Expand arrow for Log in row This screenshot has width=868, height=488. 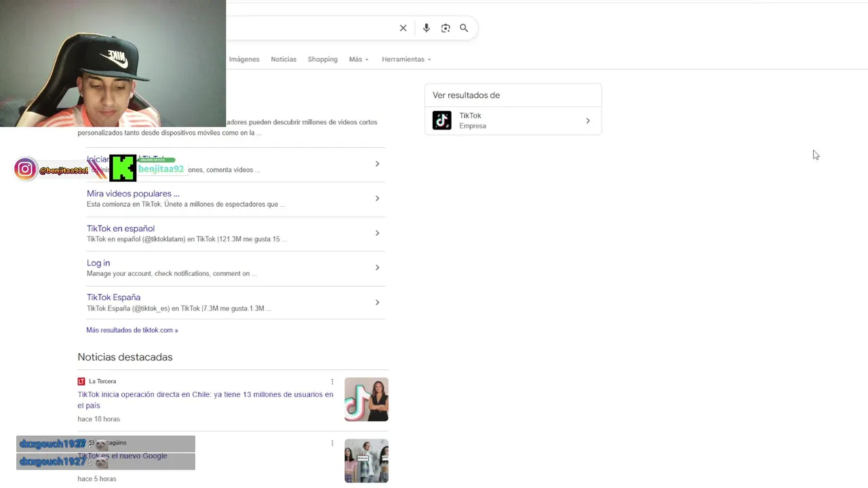pyautogui.click(x=377, y=268)
